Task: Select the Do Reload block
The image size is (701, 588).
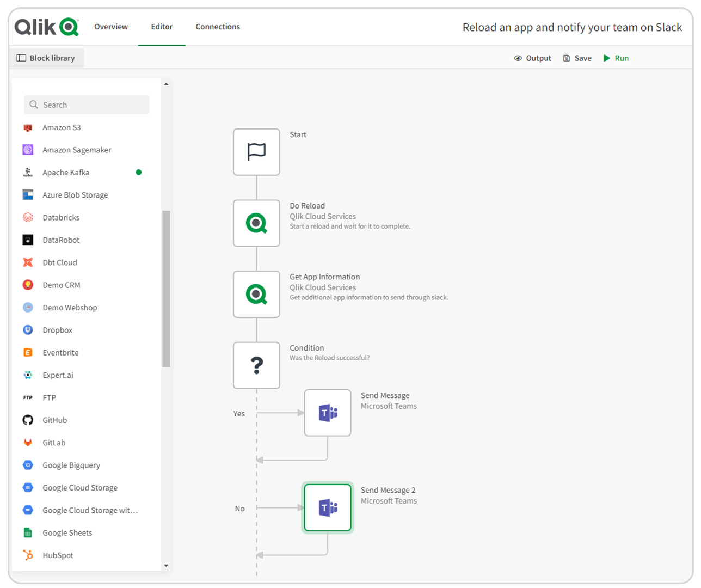Action: pyautogui.click(x=256, y=223)
